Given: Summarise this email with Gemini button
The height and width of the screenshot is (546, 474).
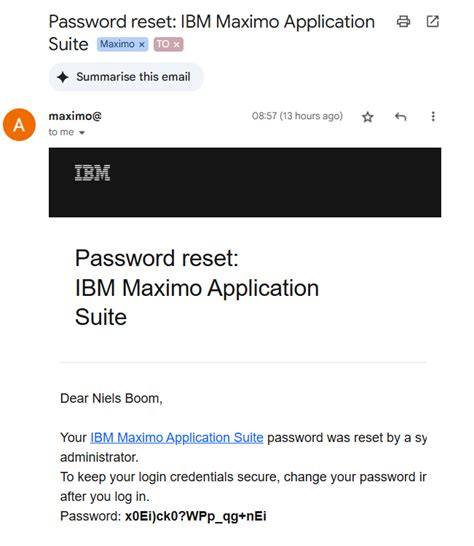Looking at the screenshot, I should coord(126,77).
